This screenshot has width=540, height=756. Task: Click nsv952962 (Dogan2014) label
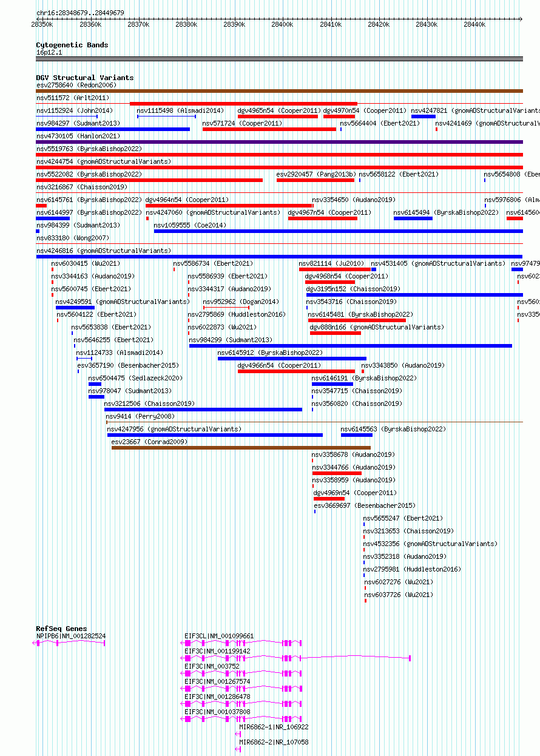[241, 302]
